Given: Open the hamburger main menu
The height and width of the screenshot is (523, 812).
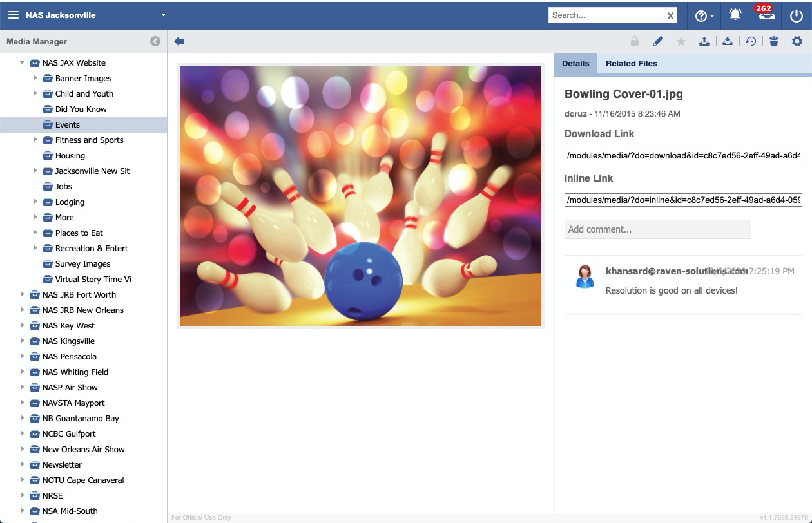Looking at the screenshot, I should click(x=14, y=15).
